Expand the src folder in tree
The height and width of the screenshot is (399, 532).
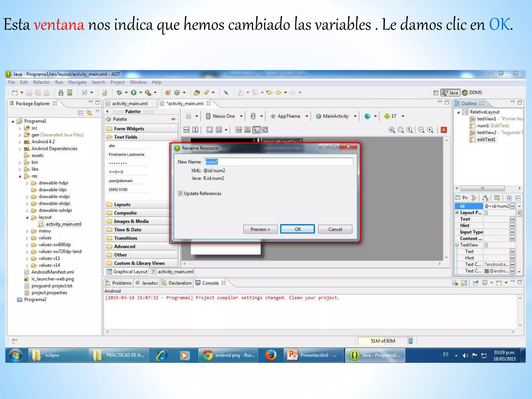20,128
